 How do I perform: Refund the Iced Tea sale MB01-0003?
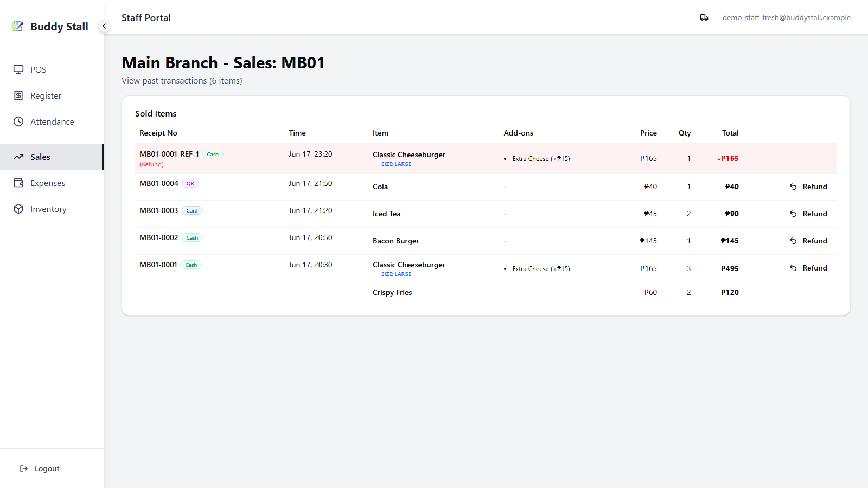point(808,214)
